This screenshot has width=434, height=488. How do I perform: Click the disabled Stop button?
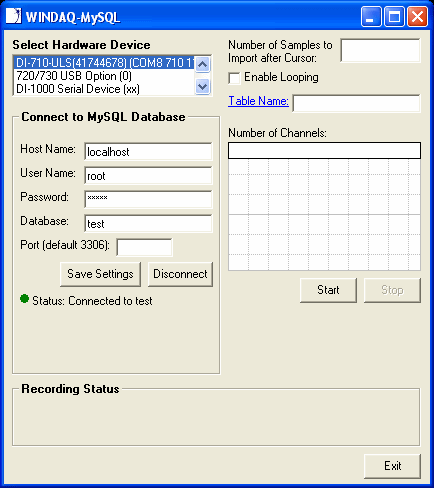(392, 290)
